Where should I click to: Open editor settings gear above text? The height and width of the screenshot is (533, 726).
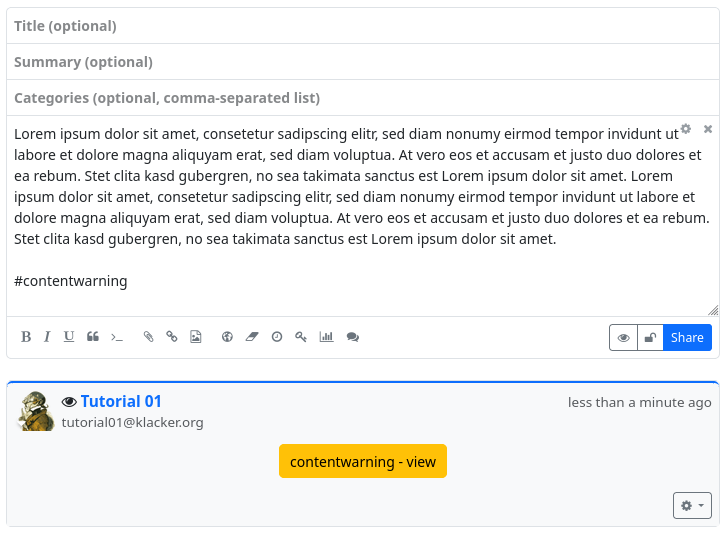point(686,129)
